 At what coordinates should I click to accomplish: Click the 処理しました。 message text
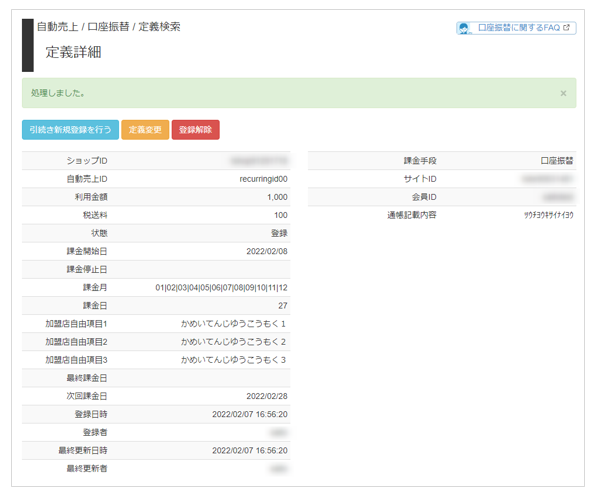coord(58,93)
